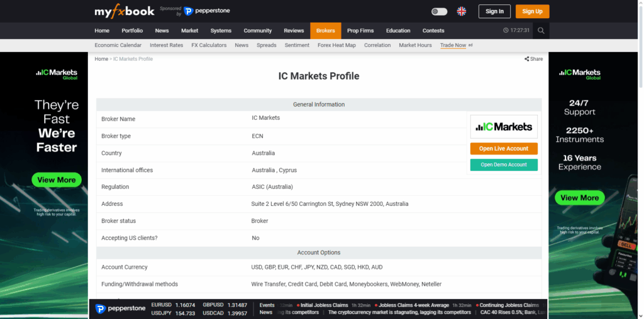This screenshot has width=644, height=319.
Task: Open the Education menu
Action: (398, 31)
